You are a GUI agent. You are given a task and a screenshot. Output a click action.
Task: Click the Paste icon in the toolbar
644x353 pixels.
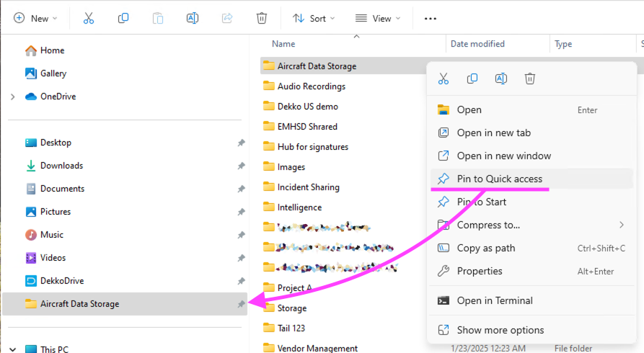point(158,19)
